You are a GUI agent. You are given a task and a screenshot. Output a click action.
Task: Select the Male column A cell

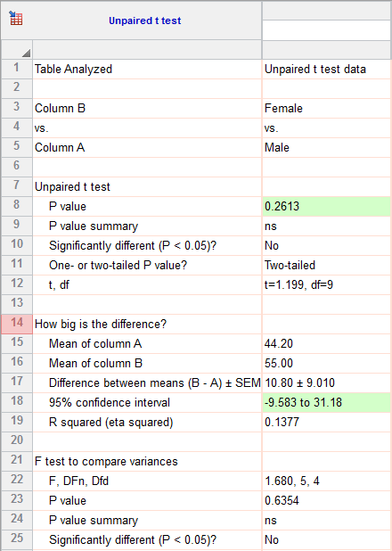pyautogui.click(x=326, y=148)
